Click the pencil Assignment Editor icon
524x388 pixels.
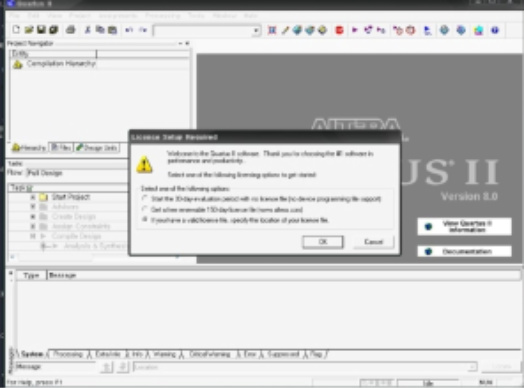(x=285, y=30)
